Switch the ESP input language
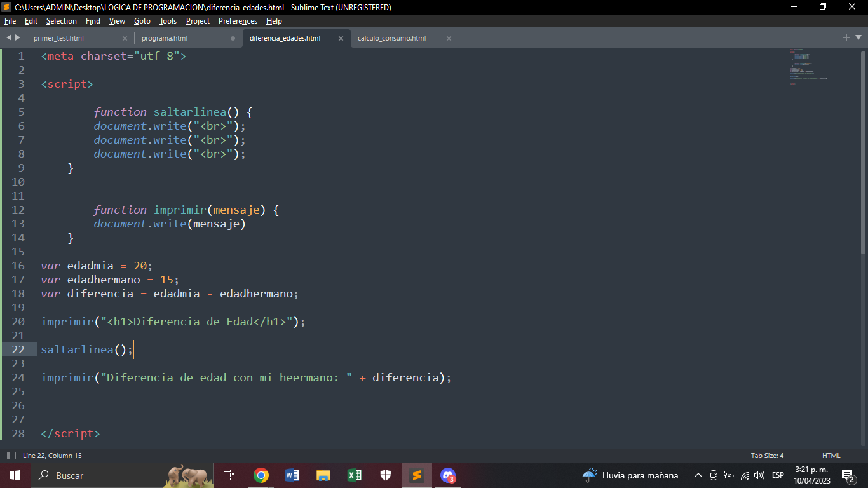Viewport: 868px width, 488px height. point(778,475)
